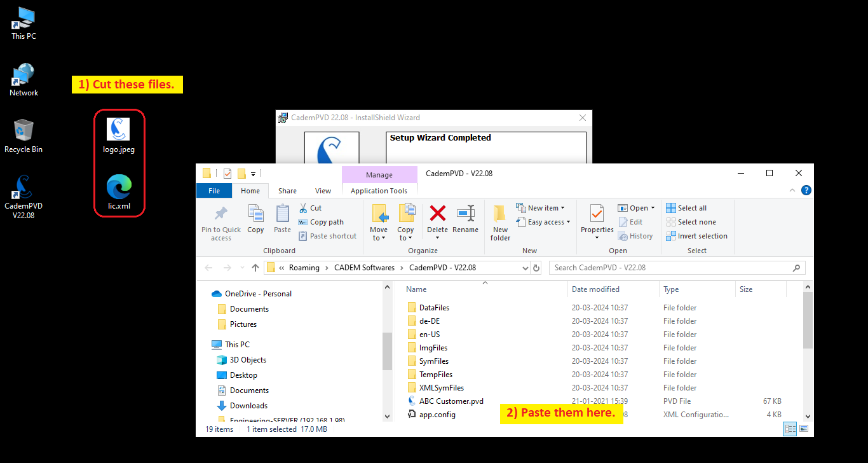The height and width of the screenshot is (463, 868).
Task: Switch to Details view in status bar
Action: (790, 429)
